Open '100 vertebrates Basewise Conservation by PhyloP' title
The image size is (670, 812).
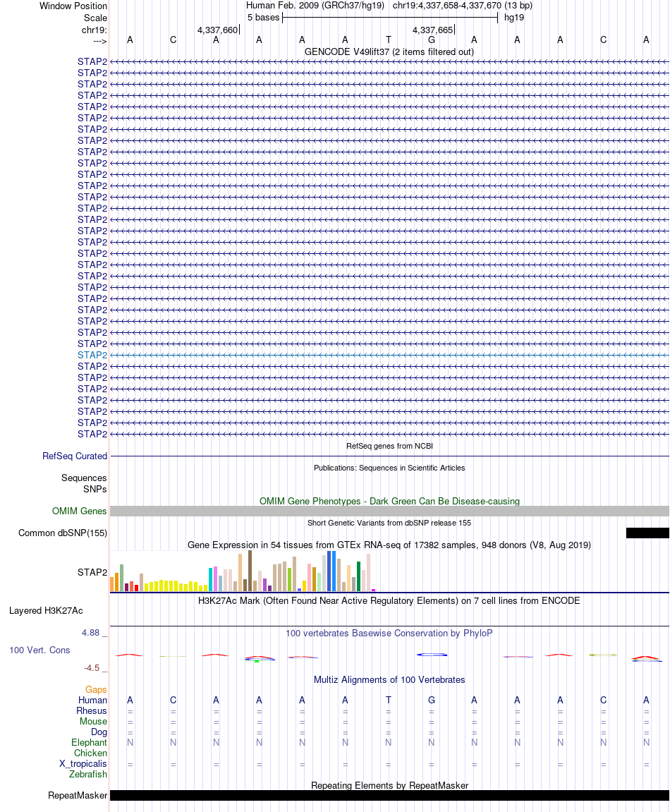[389, 634]
